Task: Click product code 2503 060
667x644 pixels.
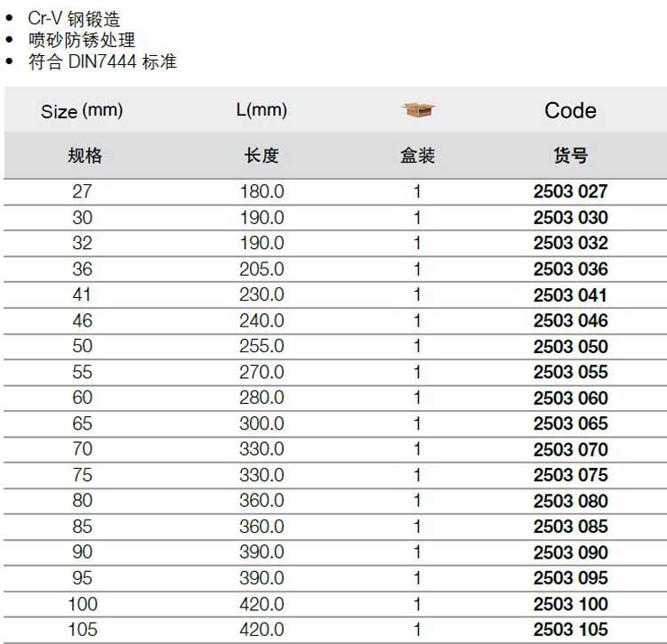Action: coord(570,398)
